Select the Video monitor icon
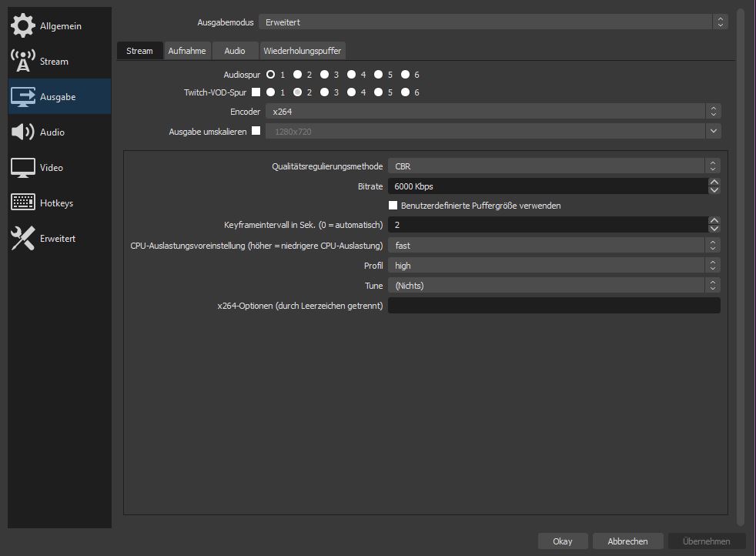The image size is (756, 556). [23, 168]
